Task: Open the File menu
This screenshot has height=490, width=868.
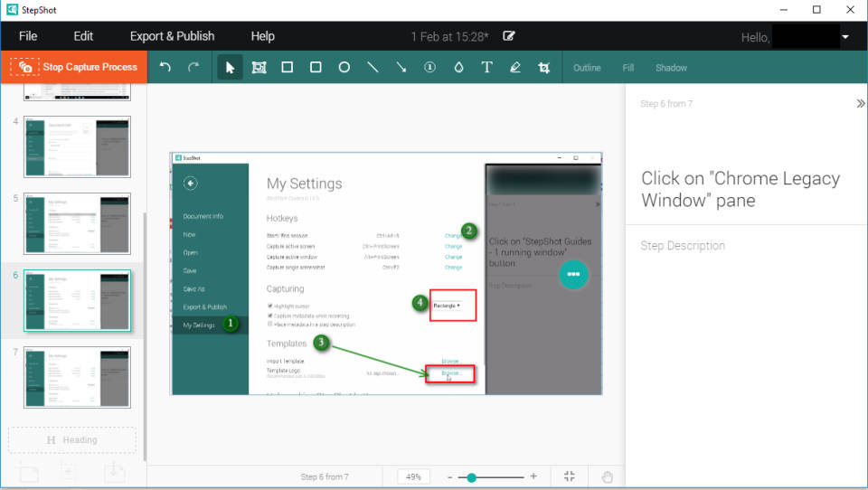Action: (x=28, y=36)
